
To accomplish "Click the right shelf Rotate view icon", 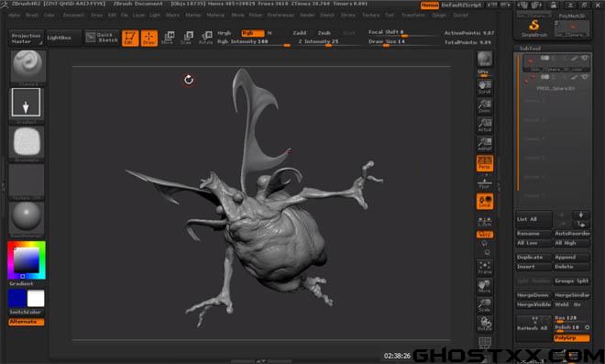I will click(485, 324).
